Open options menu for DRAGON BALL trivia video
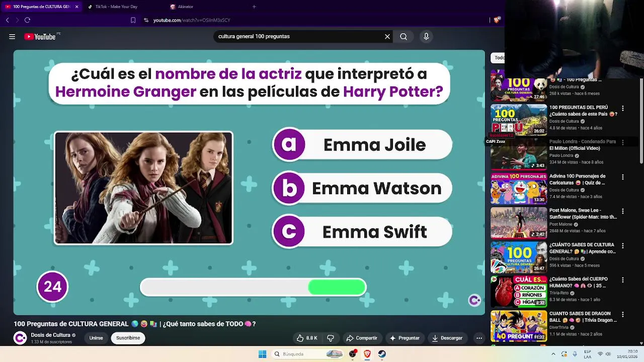 coord(623,315)
